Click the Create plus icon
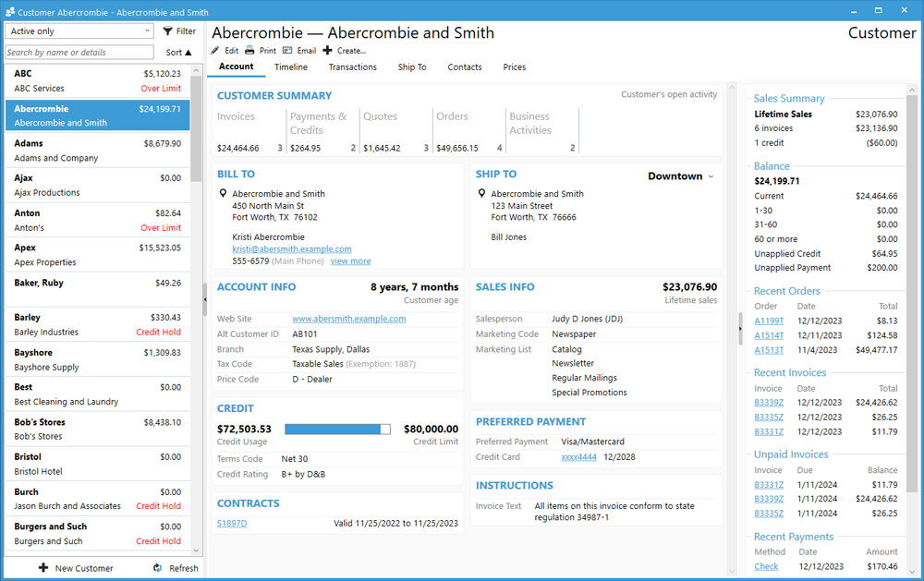The width and height of the screenshot is (924, 581). 327,51
